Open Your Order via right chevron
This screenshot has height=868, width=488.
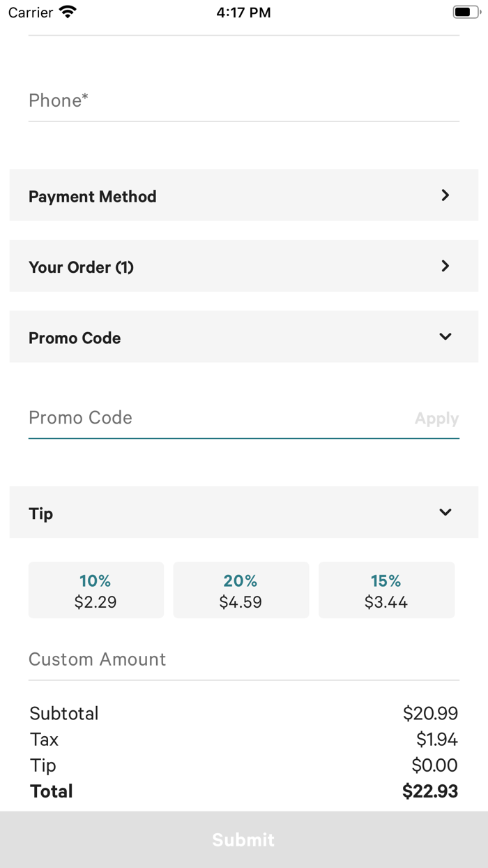pos(445,266)
